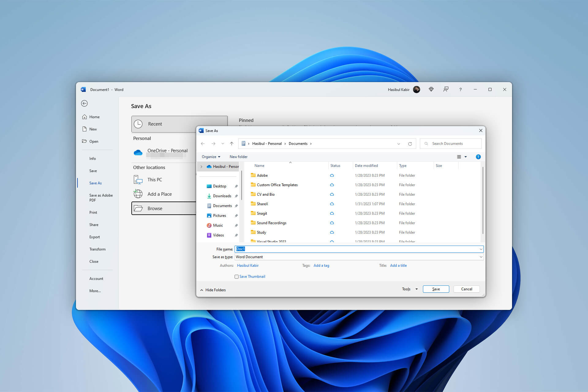Click Documents in the address breadcrumb
The width and height of the screenshot is (588, 392).
pyautogui.click(x=298, y=144)
